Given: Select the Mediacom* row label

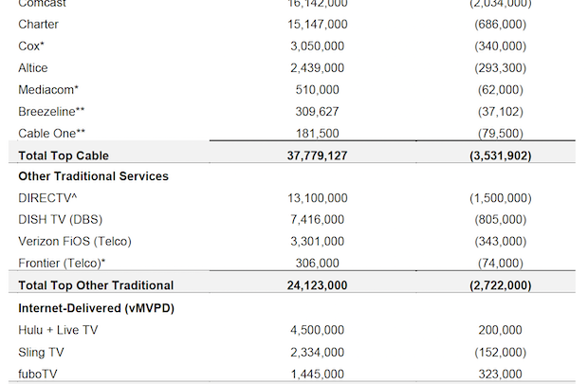Looking at the screenshot, I should [x=48, y=90].
